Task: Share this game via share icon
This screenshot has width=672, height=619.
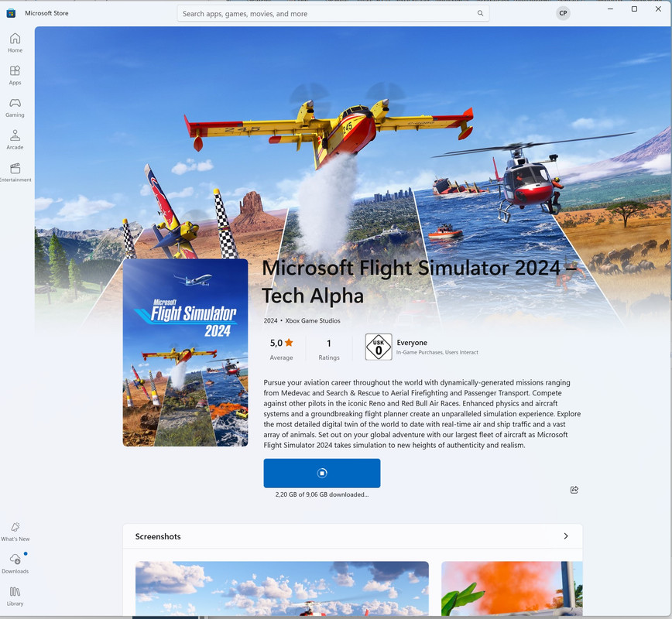Action: [x=574, y=490]
